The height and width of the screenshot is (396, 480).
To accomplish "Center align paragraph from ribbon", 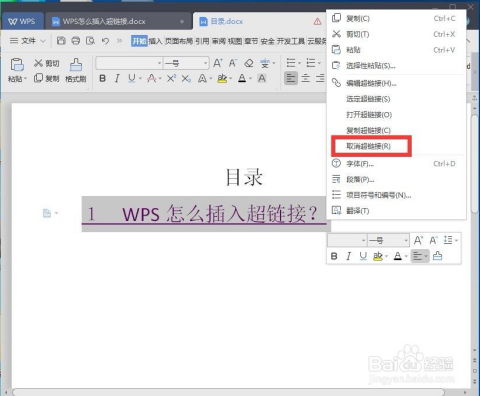I will click(x=305, y=78).
